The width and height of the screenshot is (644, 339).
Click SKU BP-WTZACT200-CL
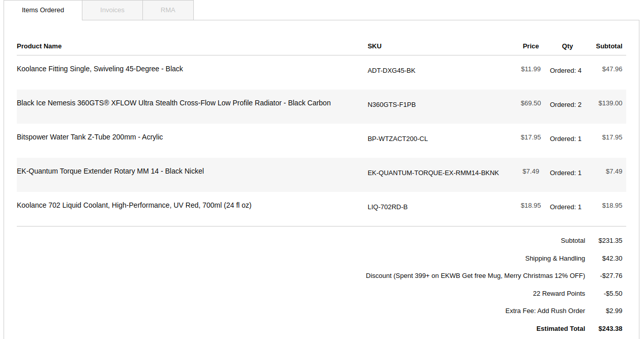point(398,139)
